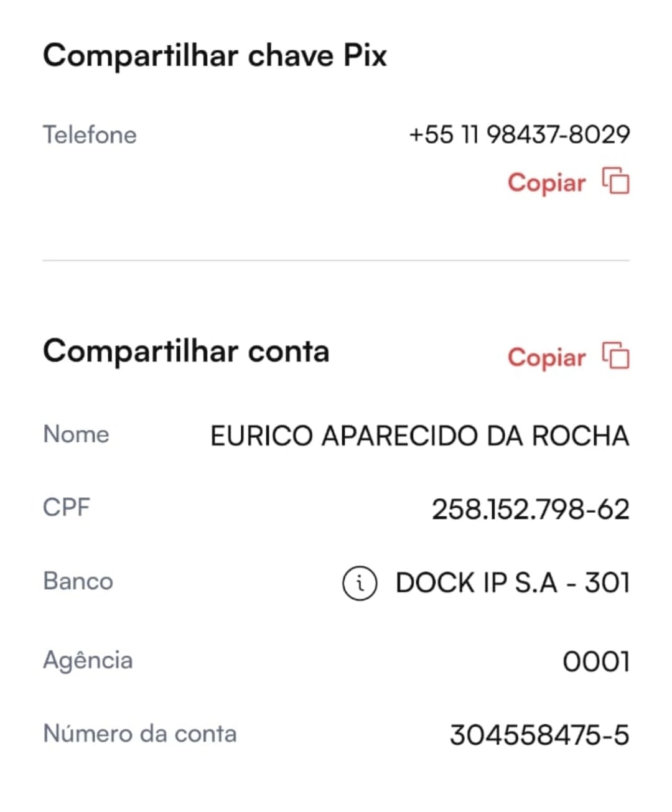672x812 pixels.
Task: Click the Banco field label
Action: tap(78, 581)
